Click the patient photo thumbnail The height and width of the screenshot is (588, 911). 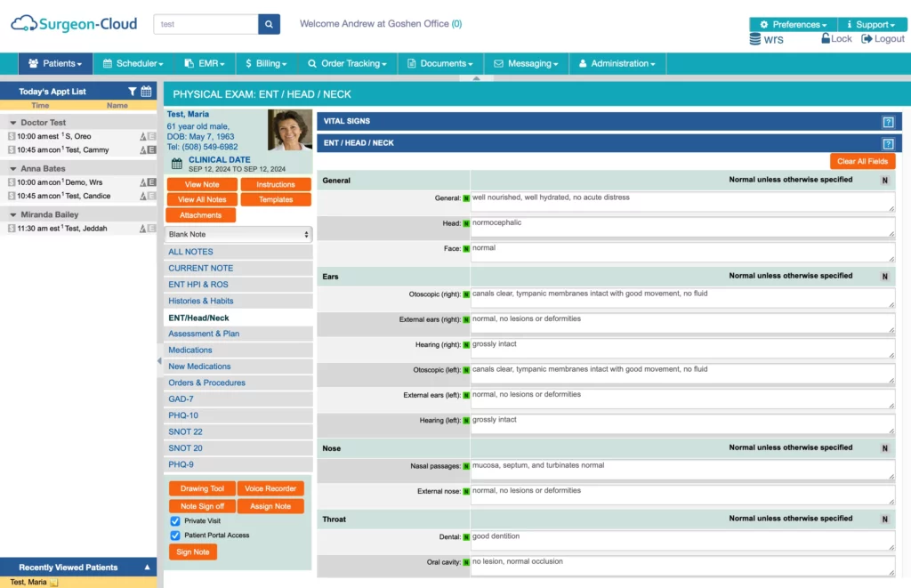point(289,131)
